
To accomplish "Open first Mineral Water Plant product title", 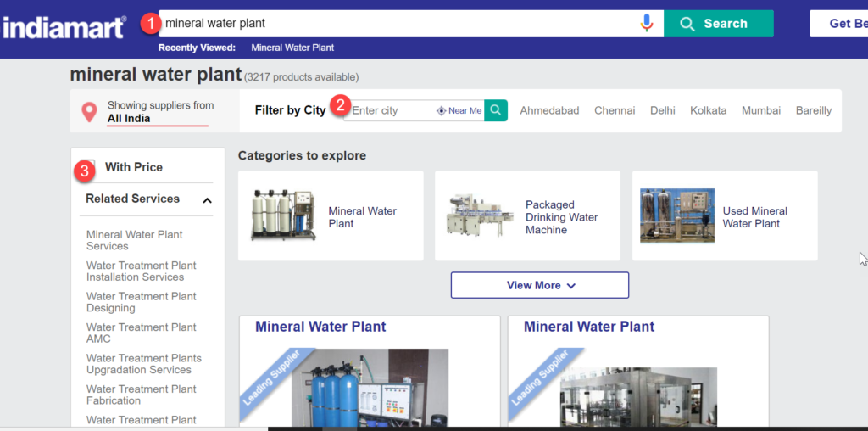I will click(x=320, y=327).
